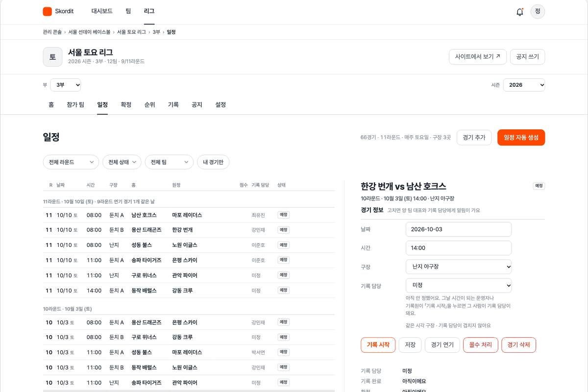Click the 시간 14:00 field
Image resolution: width=588 pixels, height=392 pixels.
click(459, 248)
